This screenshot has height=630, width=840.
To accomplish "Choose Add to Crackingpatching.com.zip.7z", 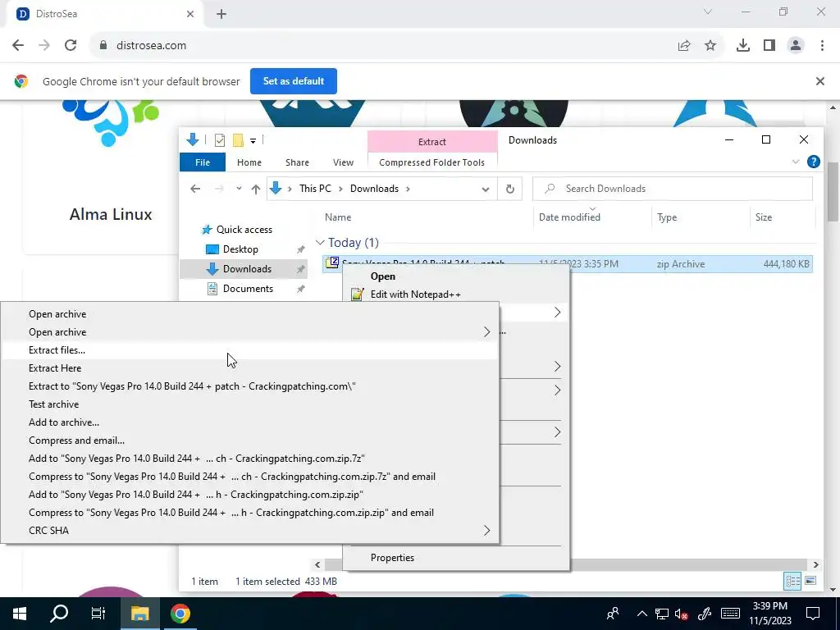I will coord(249,459).
